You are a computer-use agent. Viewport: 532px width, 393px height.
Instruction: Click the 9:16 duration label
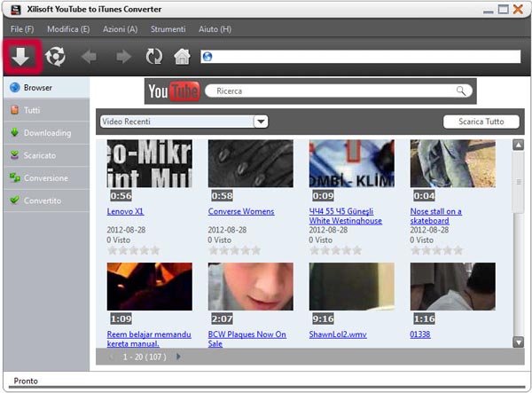point(324,318)
